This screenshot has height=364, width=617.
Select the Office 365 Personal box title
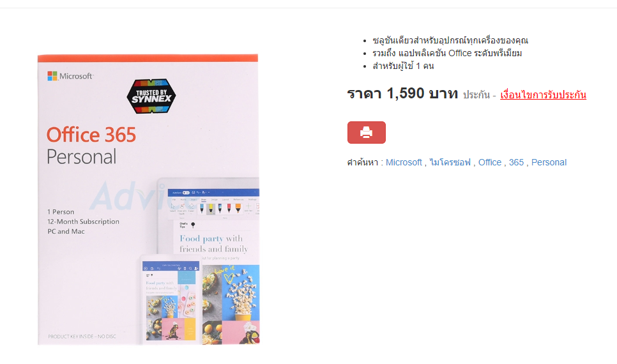91,146
